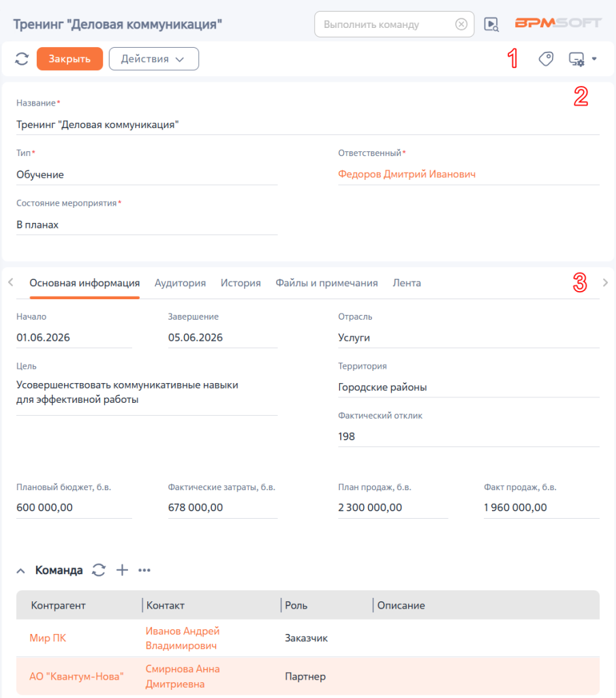
Task: Click the process run icon near command box
Action: coord(491,24)
